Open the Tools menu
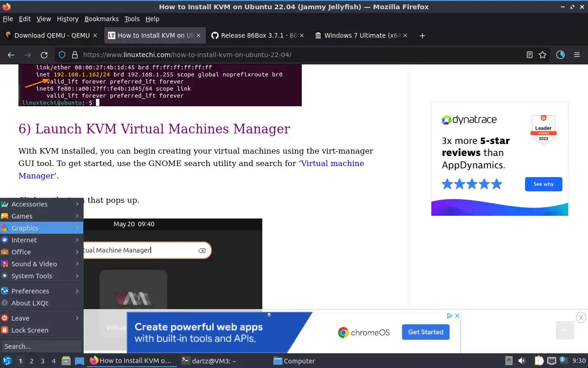This screenshot has height=368, width=588. 132,19
